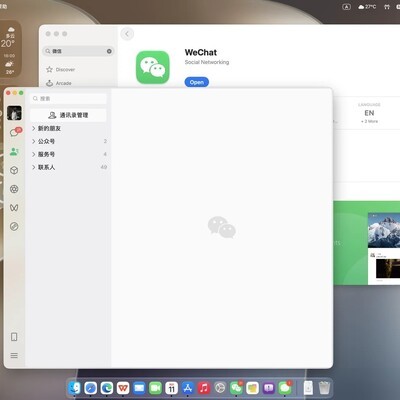
Task: Click the document stack beside the Trash
Action: (308, 388)
